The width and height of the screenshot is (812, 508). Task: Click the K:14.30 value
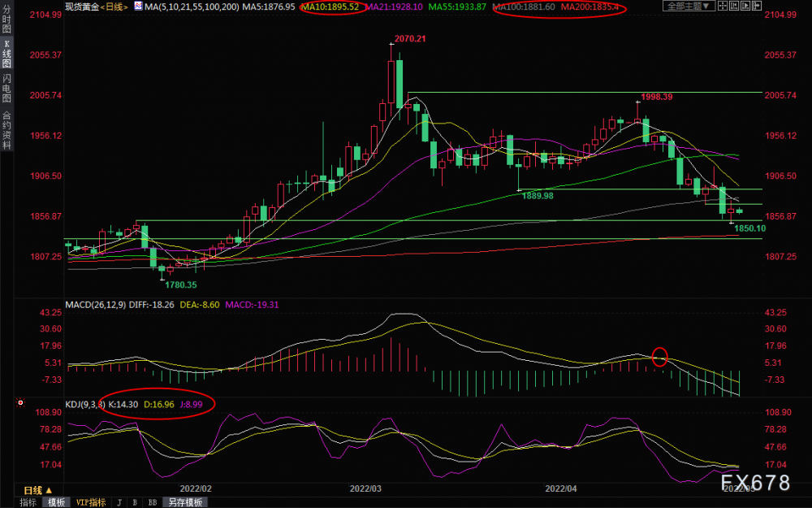[123, 404]
